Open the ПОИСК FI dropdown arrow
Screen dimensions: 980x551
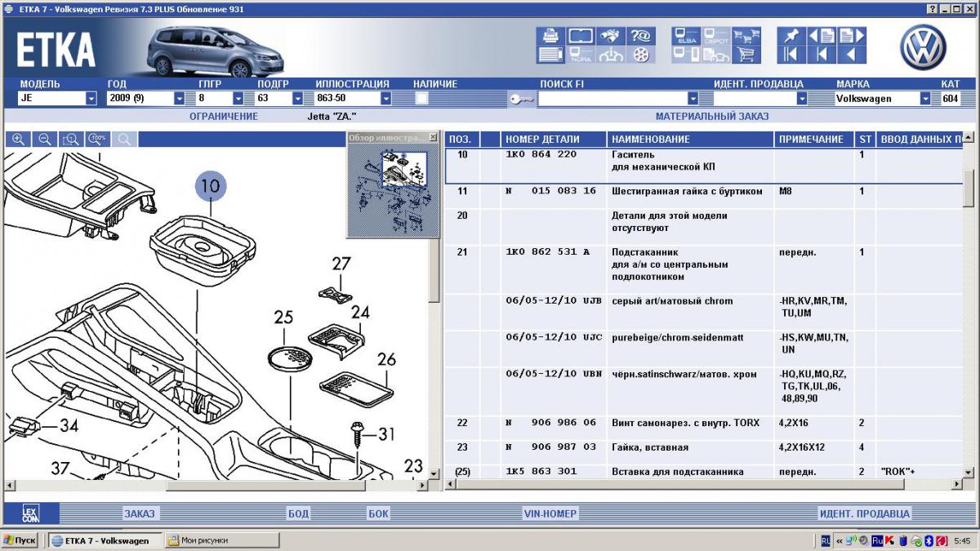pyautogui.click(x=693, y=99)
